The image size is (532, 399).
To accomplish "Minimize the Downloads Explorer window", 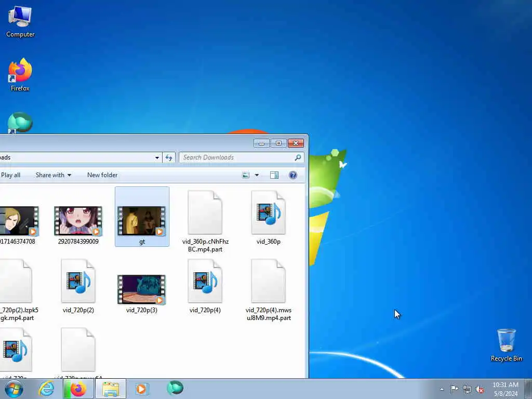I will pyautogui.click(x=261, y=143).
